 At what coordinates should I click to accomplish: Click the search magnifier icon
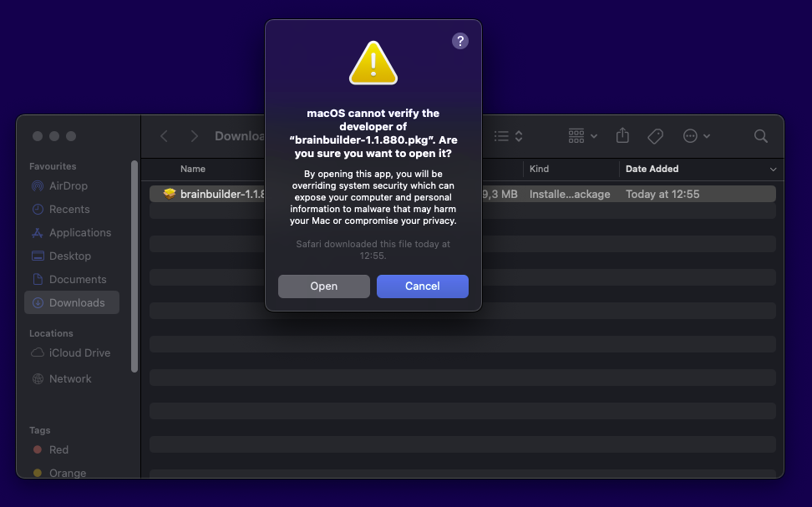760,135
